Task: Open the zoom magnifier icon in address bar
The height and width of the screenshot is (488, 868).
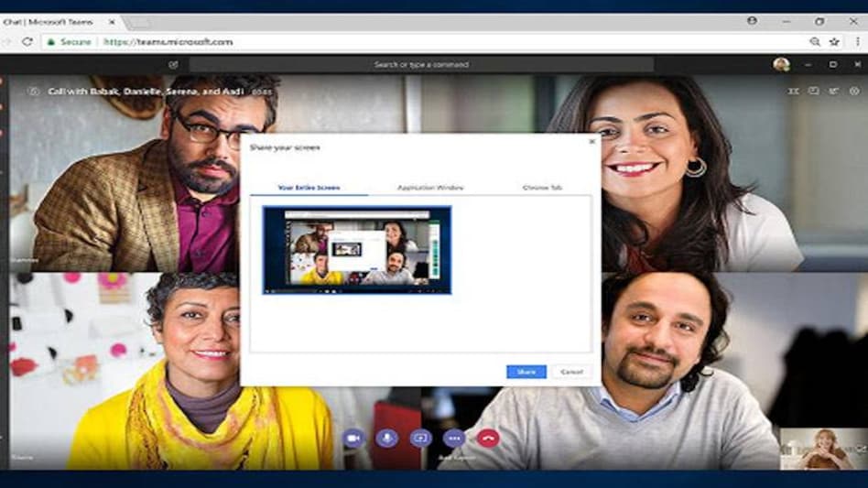Action: point(815,41)
